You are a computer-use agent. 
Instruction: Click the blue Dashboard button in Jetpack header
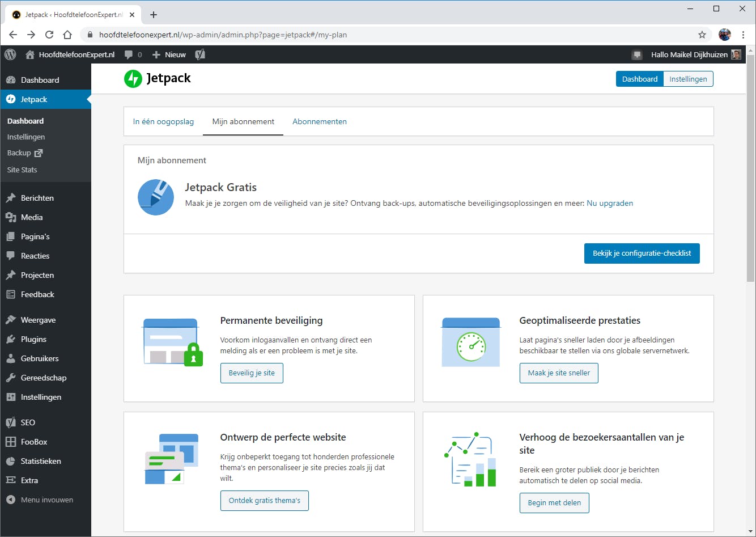640,79
